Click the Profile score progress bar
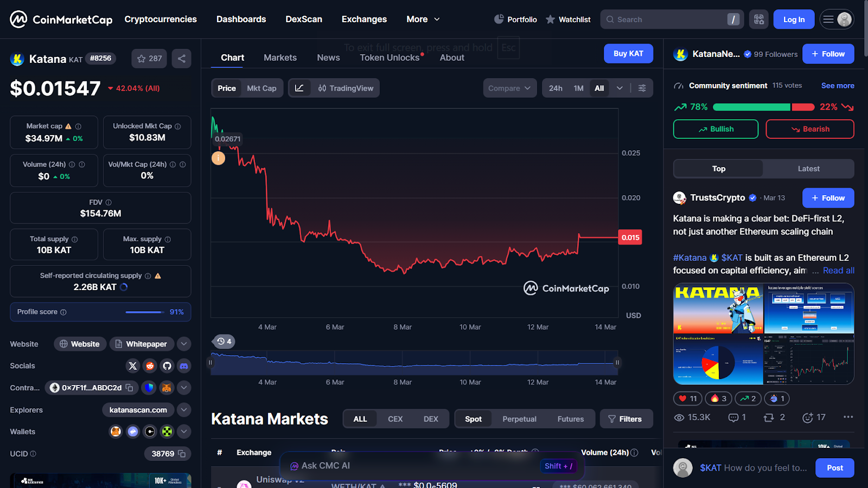This screenshot has width=868, height=488. click(144, 312)
